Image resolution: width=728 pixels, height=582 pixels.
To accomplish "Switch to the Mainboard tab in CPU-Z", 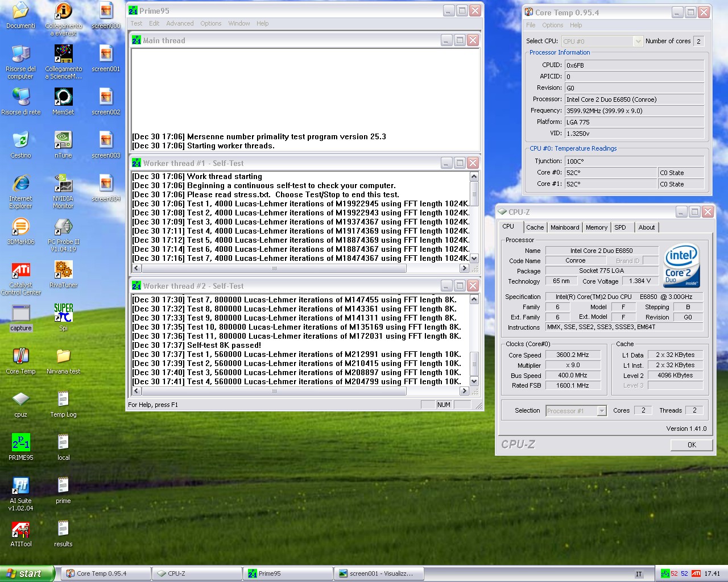I will (565, 227).
